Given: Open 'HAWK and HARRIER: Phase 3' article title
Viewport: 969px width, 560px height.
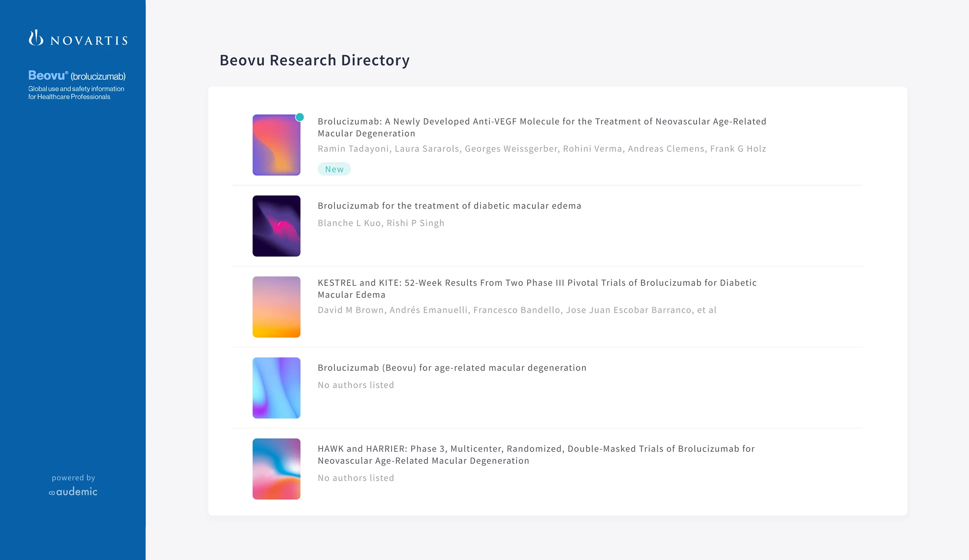Looking at the screenshot, I should tap(536, 454).
